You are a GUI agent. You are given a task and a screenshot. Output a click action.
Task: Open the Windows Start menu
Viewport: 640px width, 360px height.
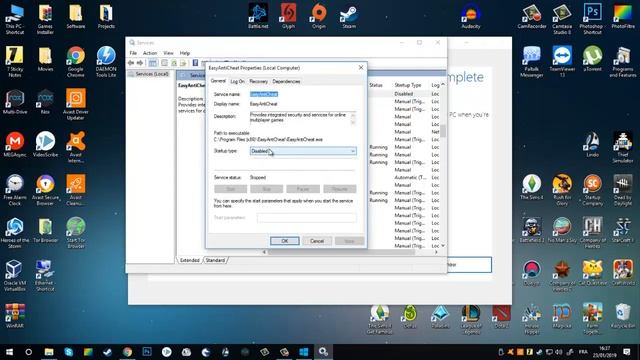coord(9,352)
